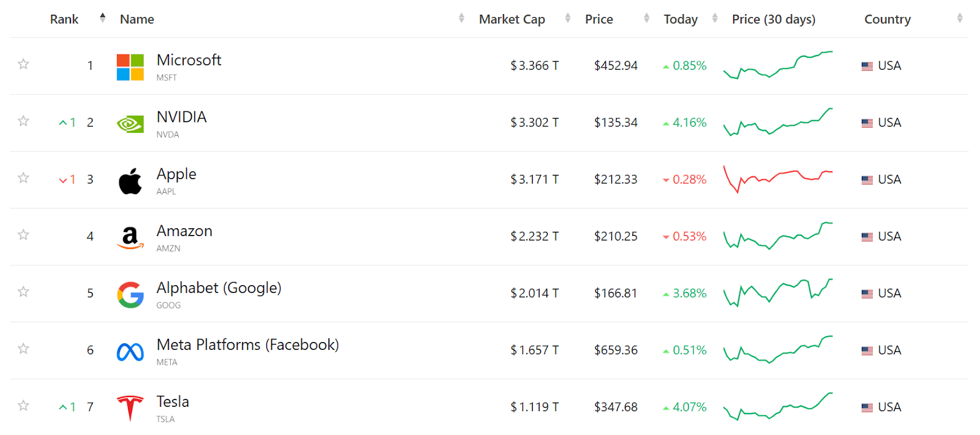Click the NVIDIA logo icon

point(130,124)
